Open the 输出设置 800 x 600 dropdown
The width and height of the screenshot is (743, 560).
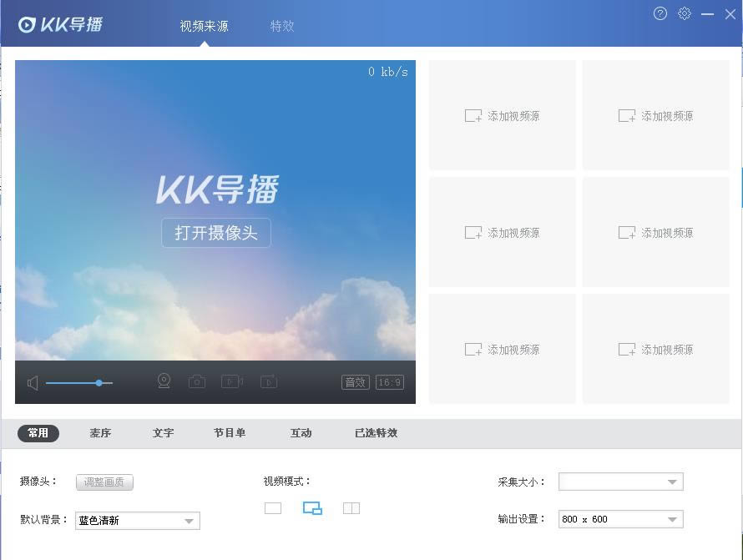point(672,519)
